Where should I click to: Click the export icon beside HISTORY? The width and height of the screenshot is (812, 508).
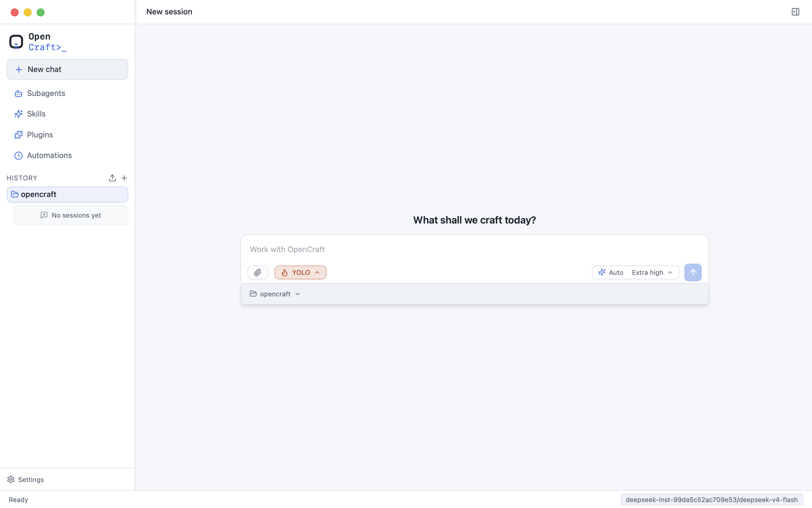[x=112, y=178]
